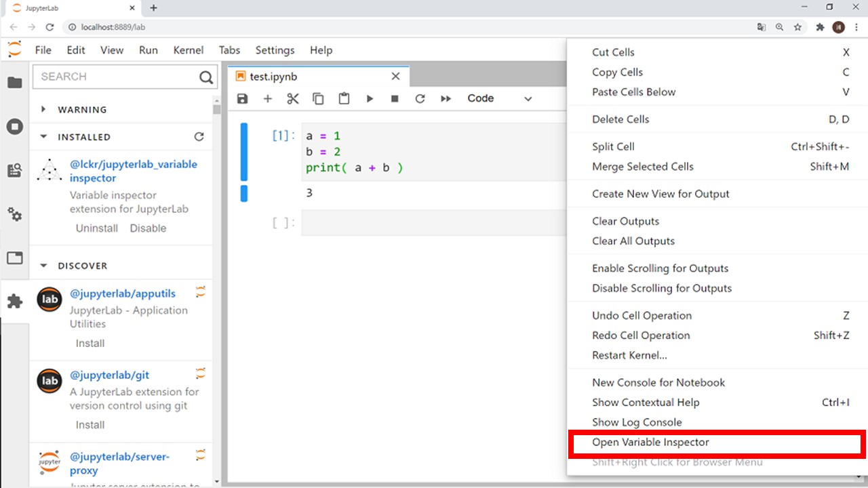This screenshot has height=488, width=868.
Task: Choose Cut Cells from context menu
Action: (x=717, y=52)
